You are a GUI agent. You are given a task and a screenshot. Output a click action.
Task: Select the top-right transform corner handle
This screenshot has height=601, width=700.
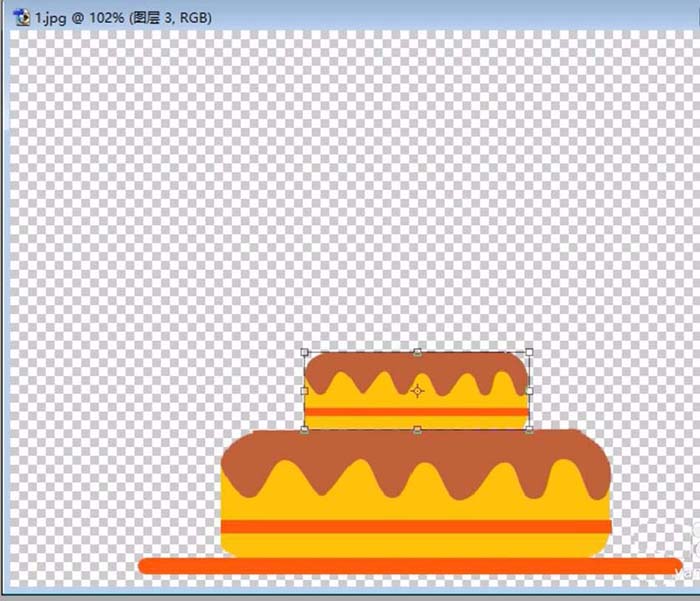coord(529,352)
